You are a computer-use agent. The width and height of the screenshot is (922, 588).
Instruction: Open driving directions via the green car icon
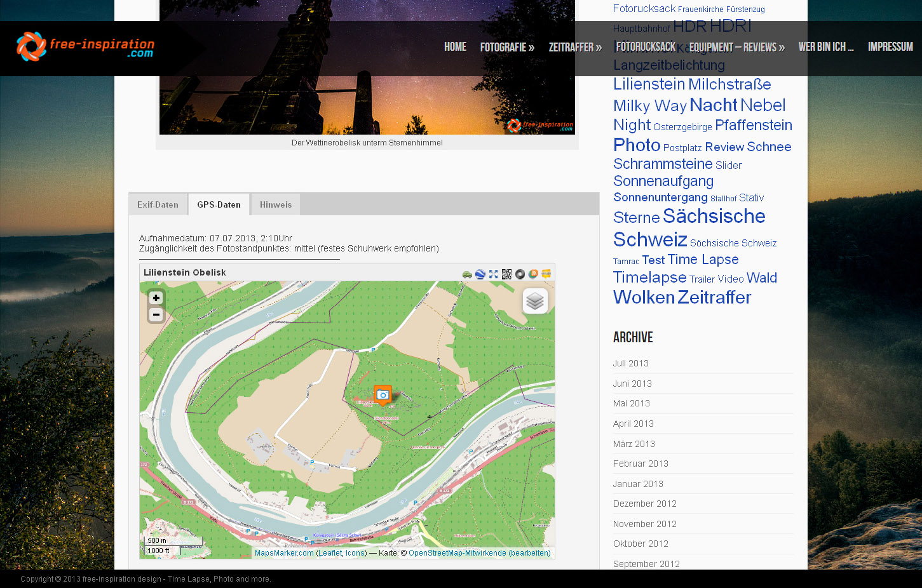[x=467, y=274]
